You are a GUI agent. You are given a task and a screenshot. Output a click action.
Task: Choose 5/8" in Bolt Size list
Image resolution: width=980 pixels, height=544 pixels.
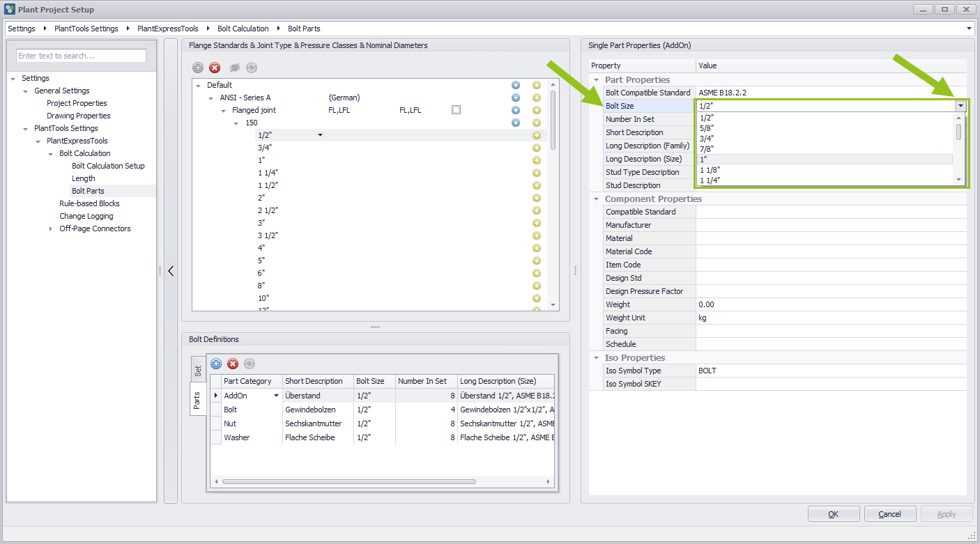(825, 127)
